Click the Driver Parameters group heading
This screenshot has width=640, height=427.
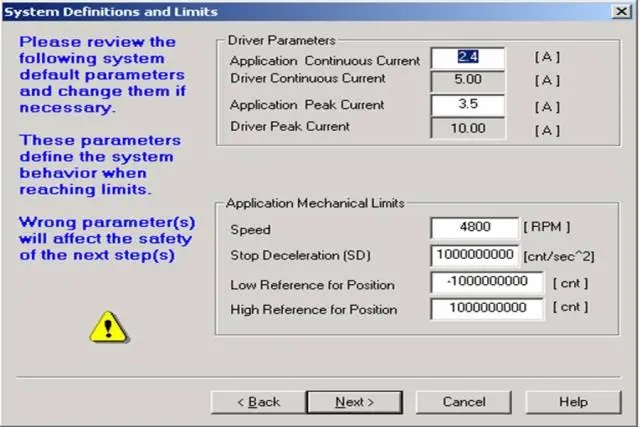click(x=281, y=40)
